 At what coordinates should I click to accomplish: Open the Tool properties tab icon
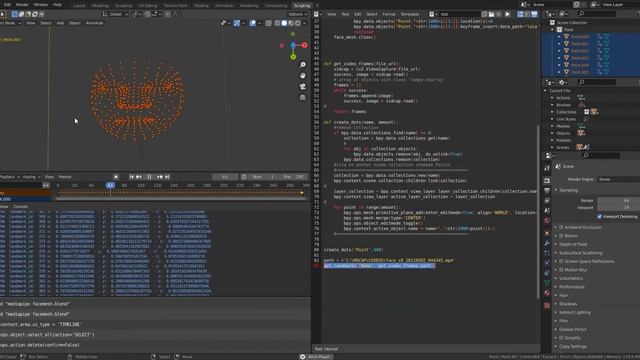[547, 168]
